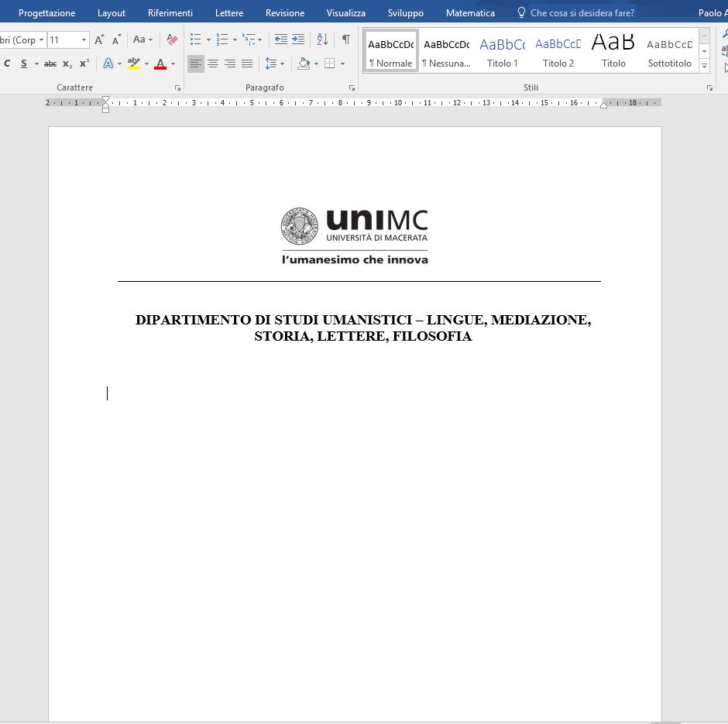Click the line spacing icon
The width and height of the screenshot is (728, 724).
pyautogui.click(x=271, y=63)
